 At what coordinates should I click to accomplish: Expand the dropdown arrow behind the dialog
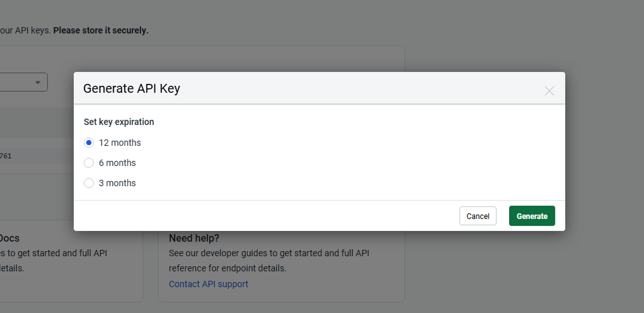pos(38,82)
